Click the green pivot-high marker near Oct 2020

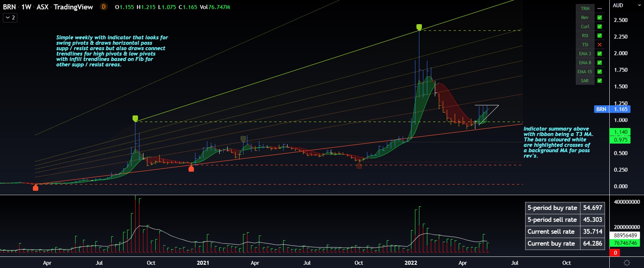pos(135,118)
